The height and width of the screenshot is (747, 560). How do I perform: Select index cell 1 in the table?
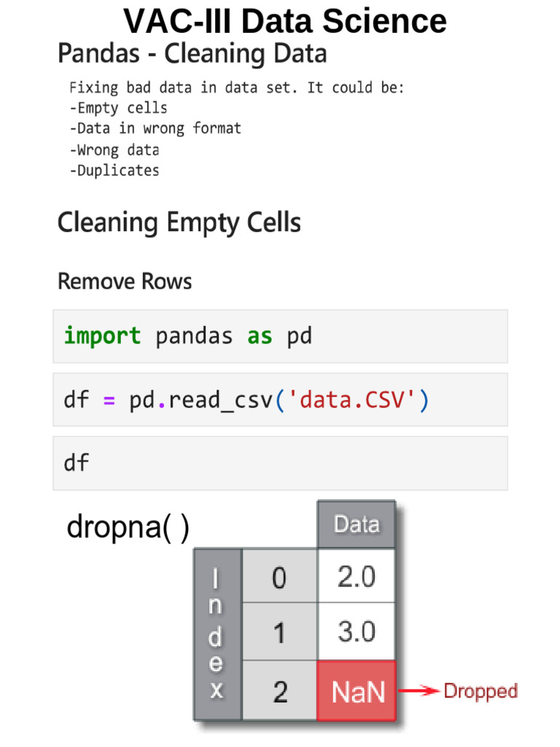click(x=280, y=632)
